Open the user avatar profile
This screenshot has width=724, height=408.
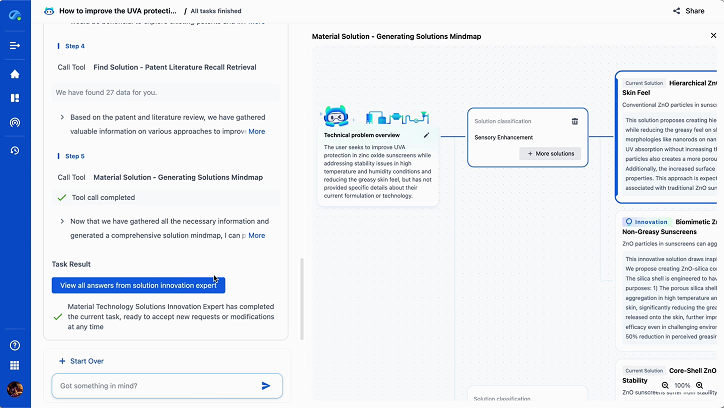[x=15, y=389]
